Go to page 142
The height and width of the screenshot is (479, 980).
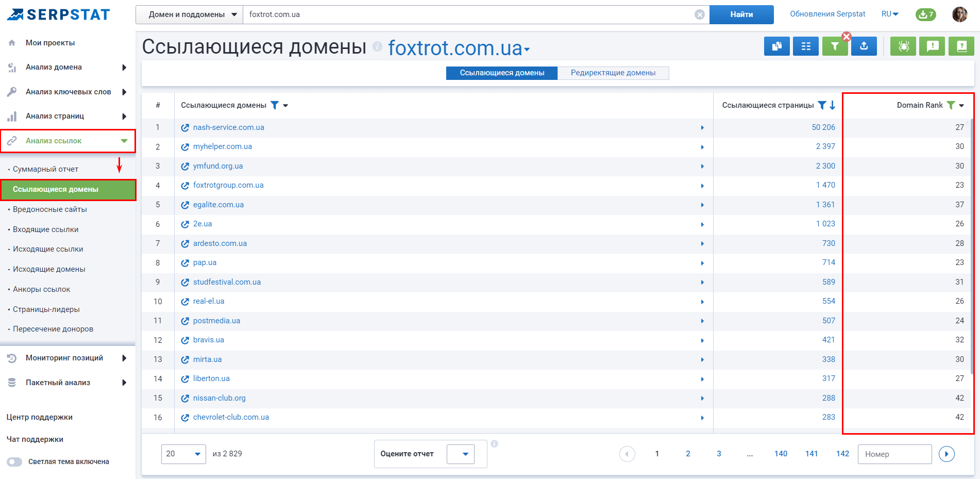pos(843,454)
